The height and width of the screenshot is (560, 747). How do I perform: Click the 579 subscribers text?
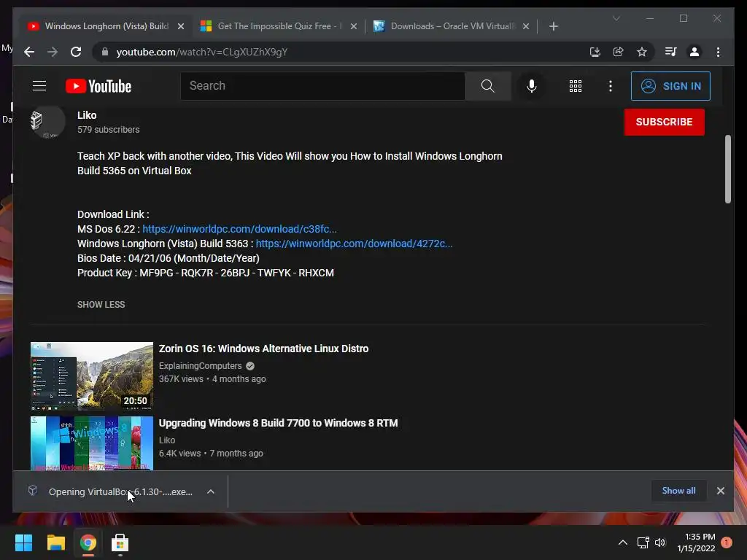click(x=108, y=130)
